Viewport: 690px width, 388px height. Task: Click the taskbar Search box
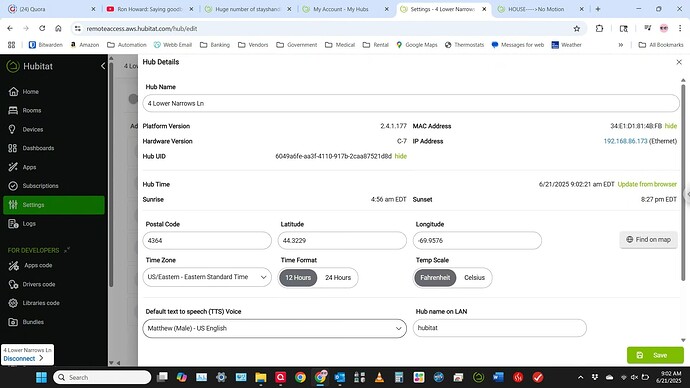pos(102,377)
